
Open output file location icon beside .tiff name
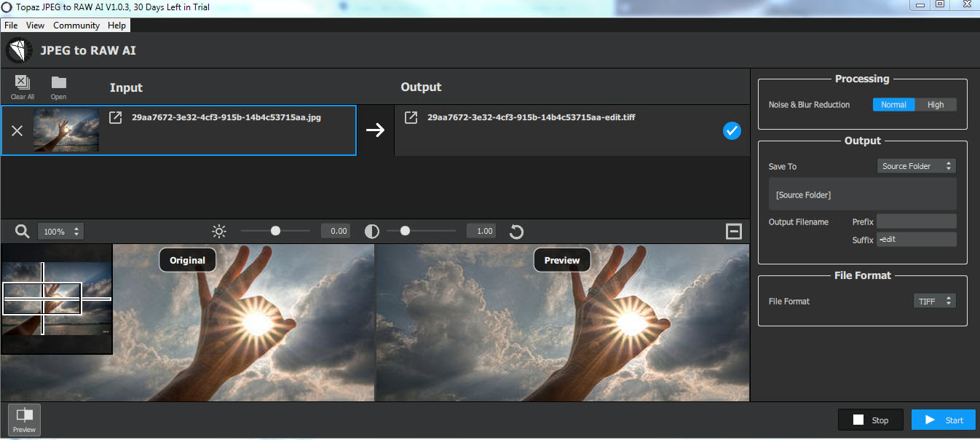point(411,117)
